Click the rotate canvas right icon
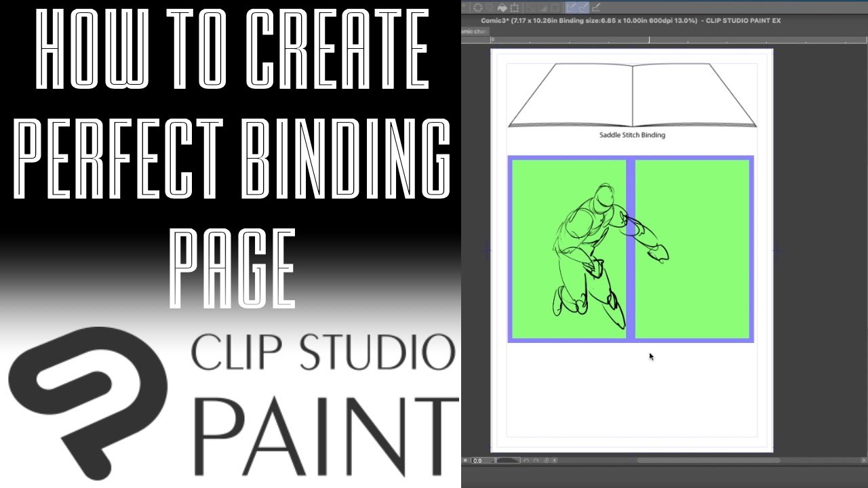This screenshot has width=868, height=488. [536, 460]
